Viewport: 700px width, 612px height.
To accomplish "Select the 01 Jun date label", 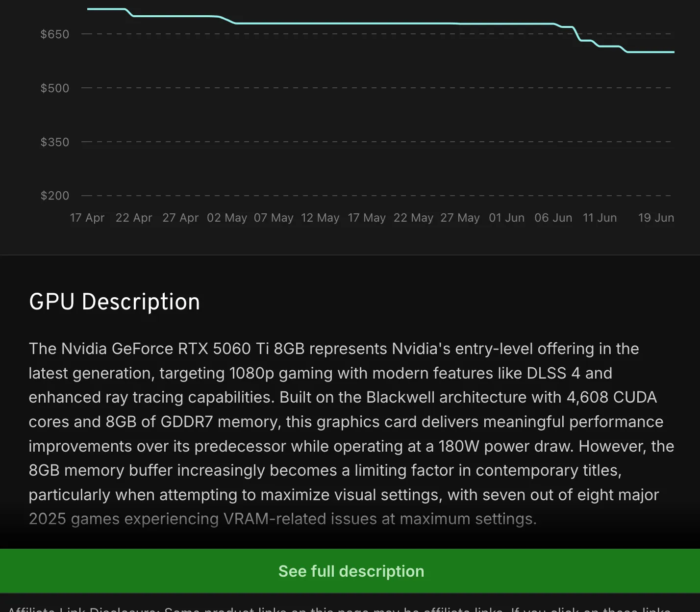I will [x=506, y=218].
